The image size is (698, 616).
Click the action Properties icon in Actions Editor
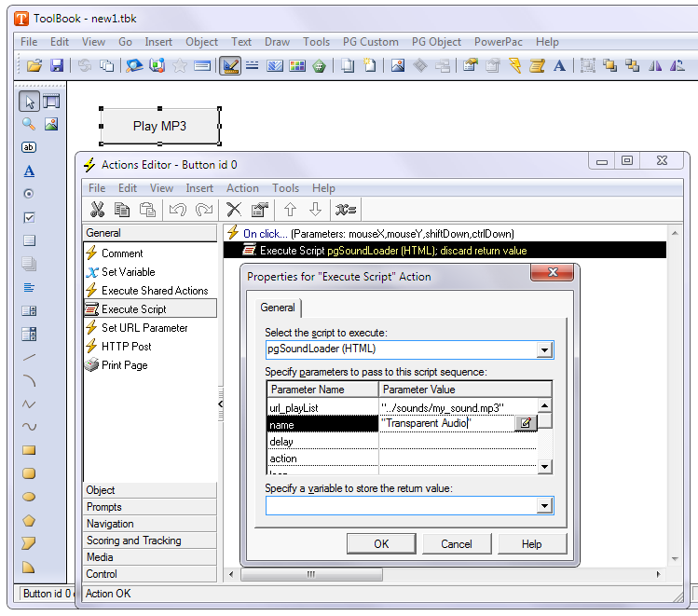click(x=260, y=209)
